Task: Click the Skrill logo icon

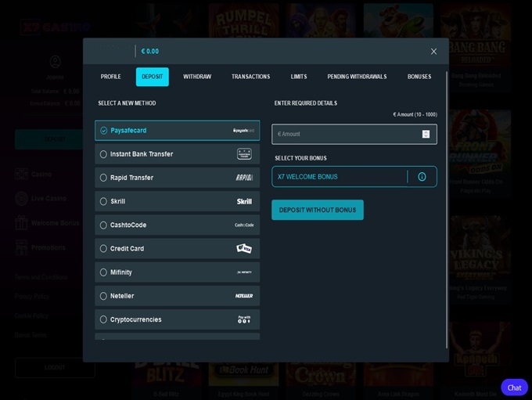Action: (244, 201)
